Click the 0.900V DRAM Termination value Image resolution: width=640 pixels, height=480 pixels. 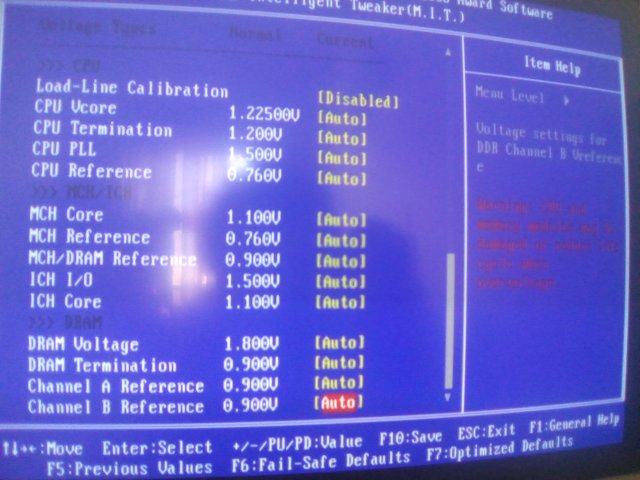click(251, 364)
